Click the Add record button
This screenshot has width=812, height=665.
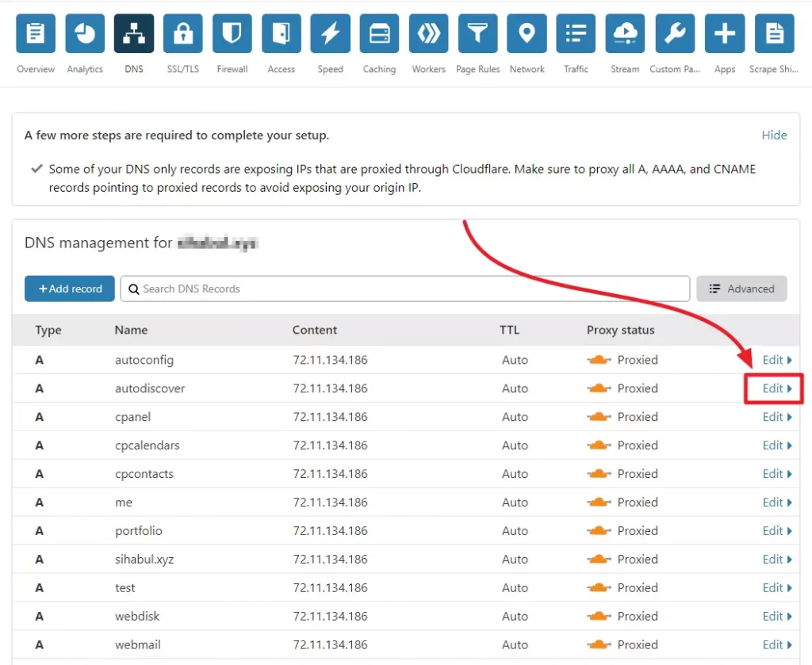(x=70, y=289)
